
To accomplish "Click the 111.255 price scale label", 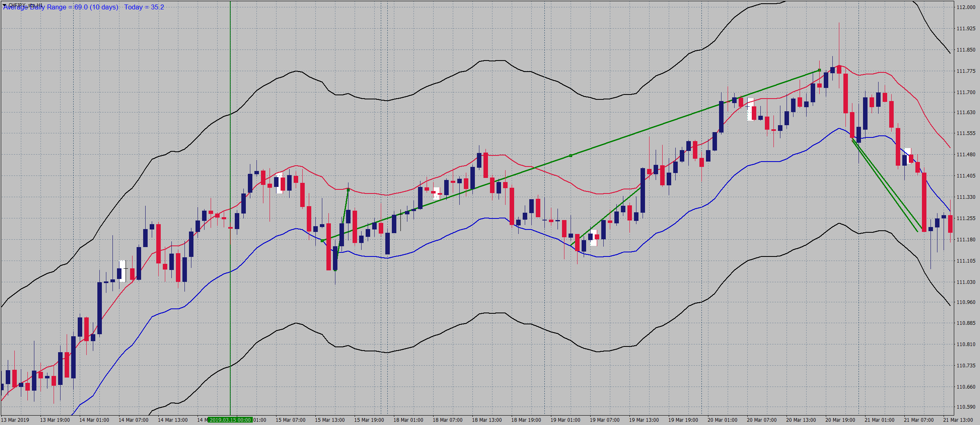I will (966, 218).
